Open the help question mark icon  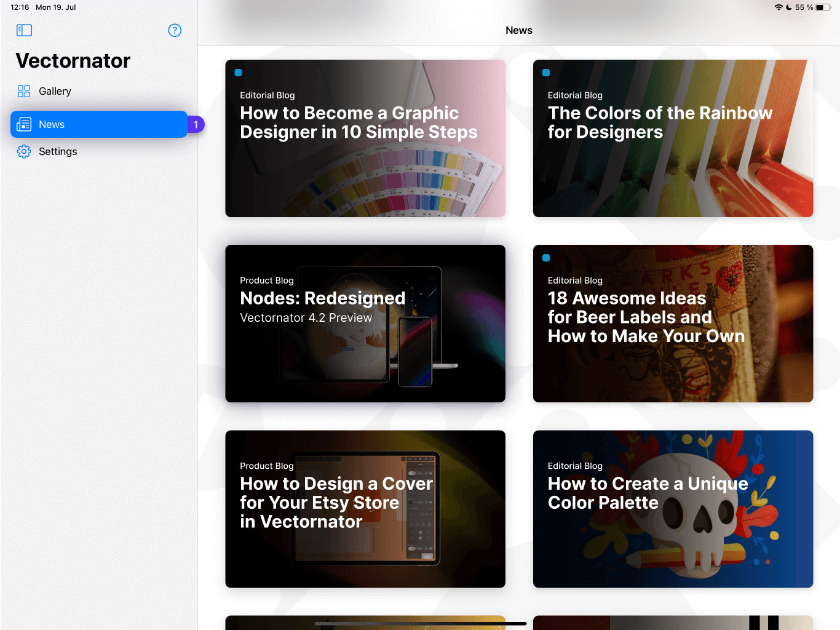[x=175, y=30]
